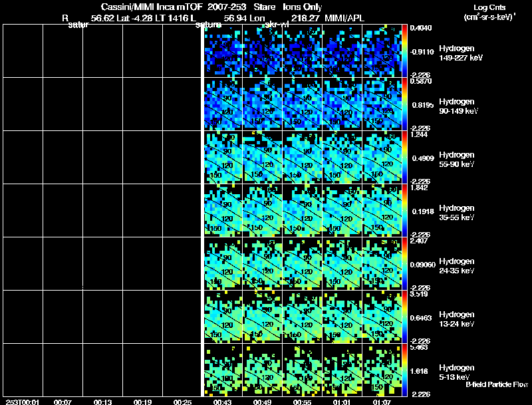
Task: Click the color bar for Hydrogen 35-55 keV
Action: 404,211
